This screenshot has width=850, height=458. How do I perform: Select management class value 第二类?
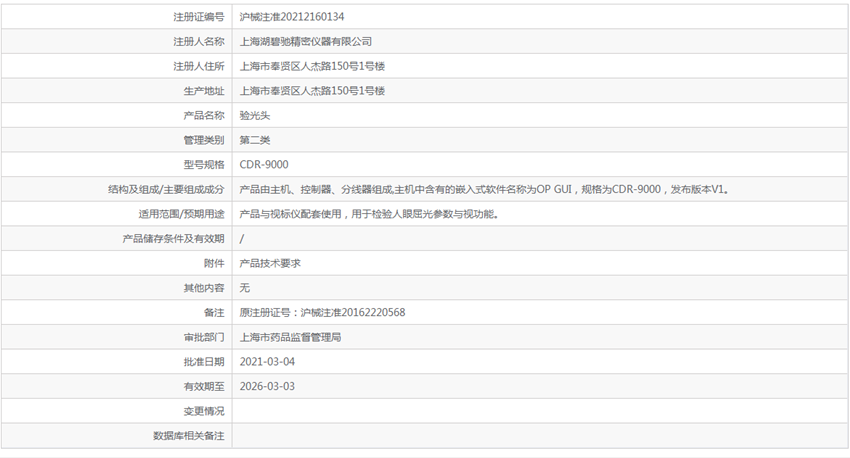pos(255,140)
